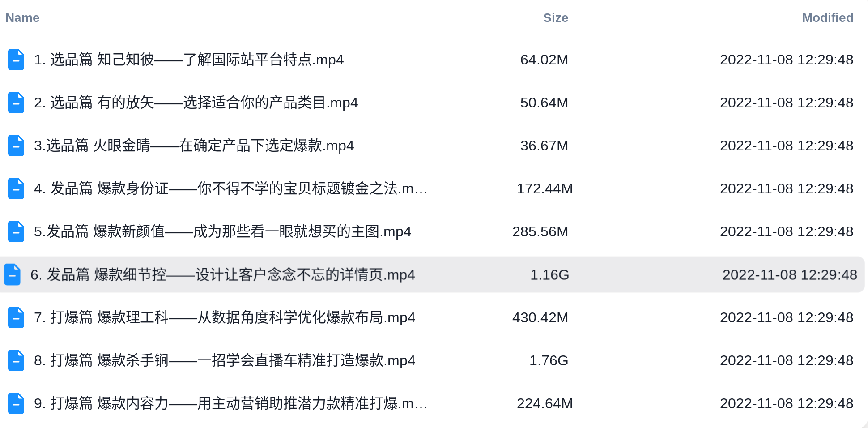This screenshot has width=868, height=428.
Task: Open 在确定产品下选定爆款.mp4 video file
Action: [x=194, y=146]
